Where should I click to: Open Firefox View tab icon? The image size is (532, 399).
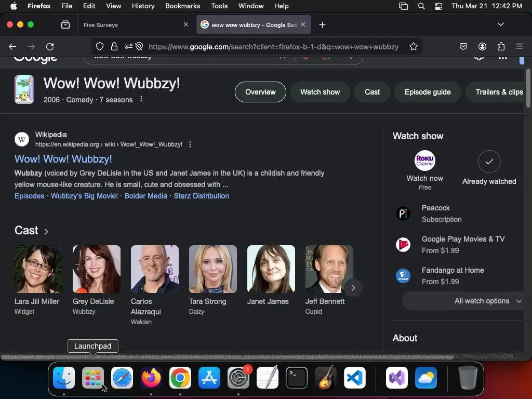click(65, 25)
